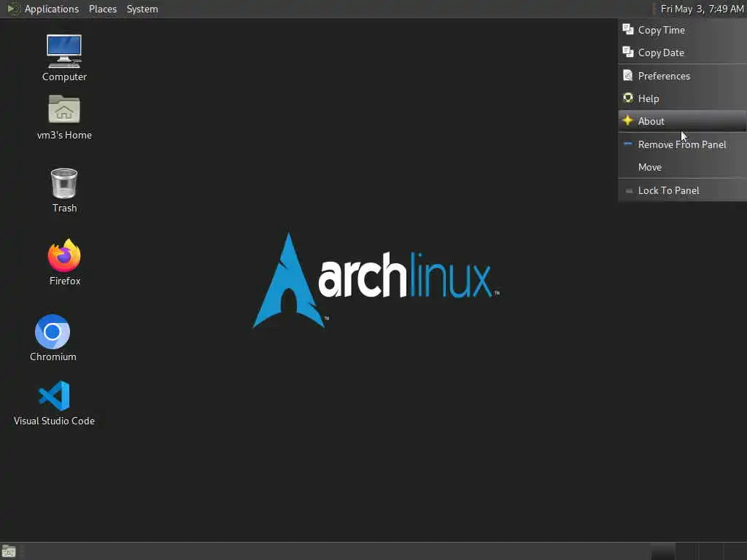Switch to the first workspace in switcher
Image resolution: width=747 pixels, height=560 pixels.
click(662, 551)
